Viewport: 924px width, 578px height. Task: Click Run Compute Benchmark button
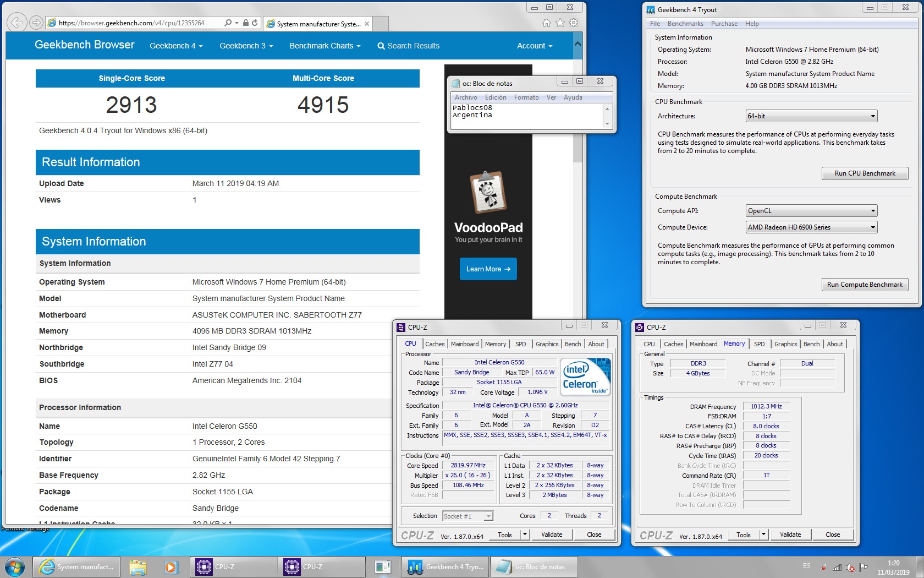[865, 285]
